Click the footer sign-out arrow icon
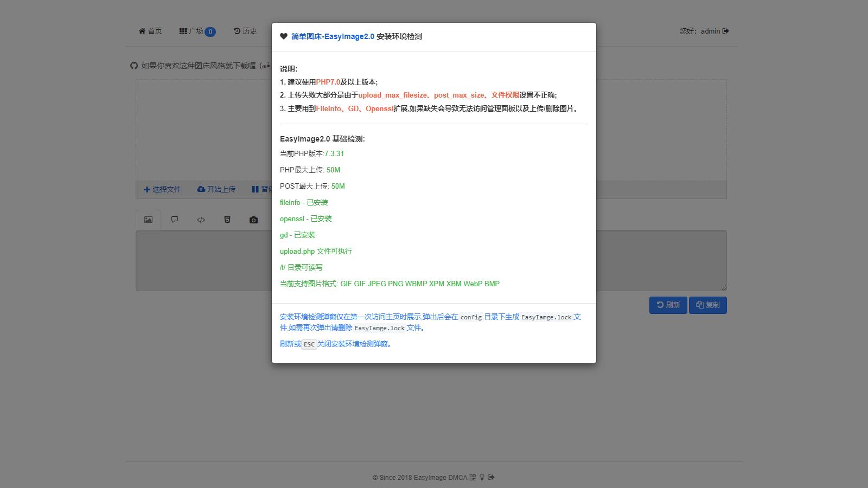Screen dimensions: 868x488 pyautogui.click(x=491, y=477)
